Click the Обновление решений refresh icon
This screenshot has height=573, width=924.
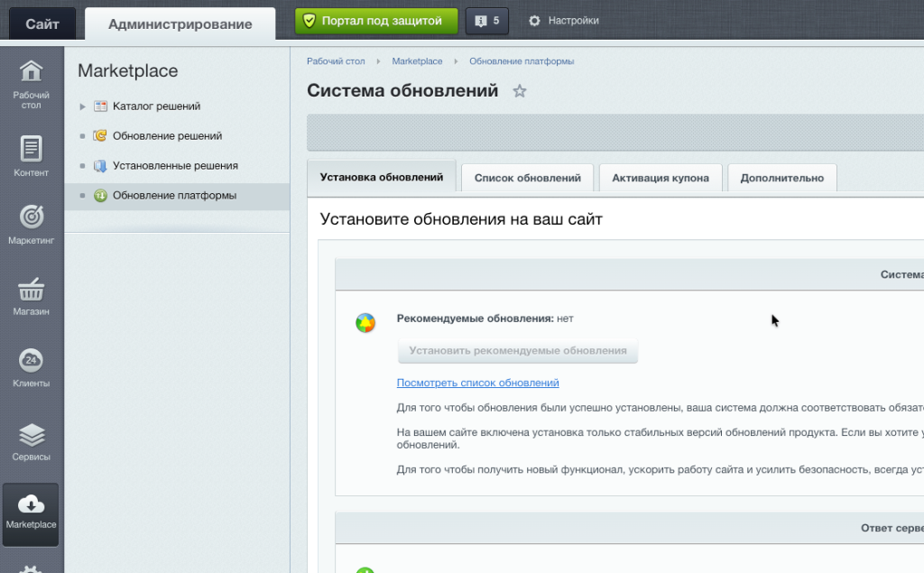pyautogui.click(x=100, y=135)
